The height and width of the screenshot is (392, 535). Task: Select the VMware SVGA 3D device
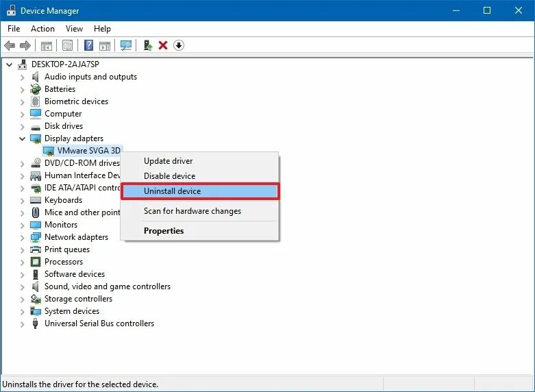tap(89, 151)
